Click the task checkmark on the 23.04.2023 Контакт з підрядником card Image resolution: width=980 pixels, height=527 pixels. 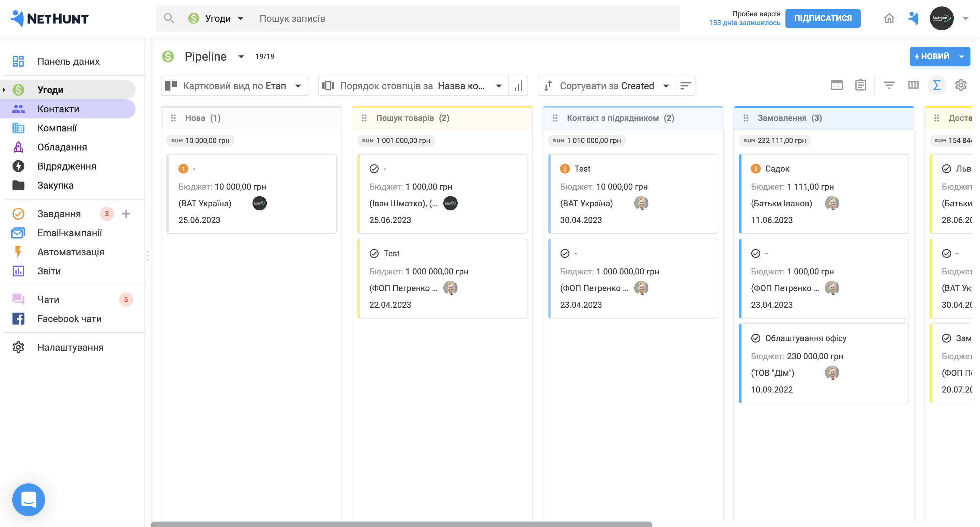(x=565, y=253)
